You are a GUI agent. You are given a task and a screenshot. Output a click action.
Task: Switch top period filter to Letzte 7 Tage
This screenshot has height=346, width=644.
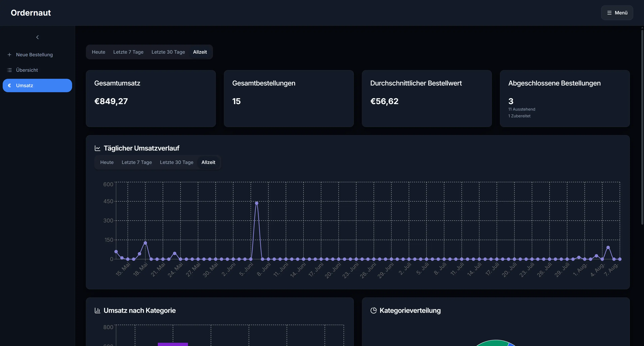coord(128,52)
